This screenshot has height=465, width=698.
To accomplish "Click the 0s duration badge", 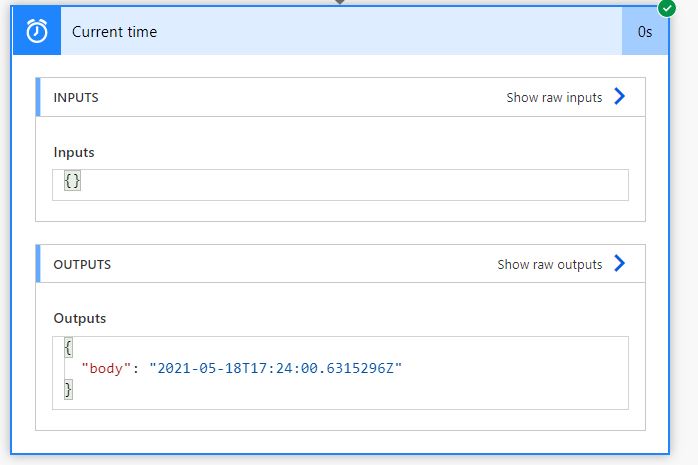I will click(x=645, y=31).
